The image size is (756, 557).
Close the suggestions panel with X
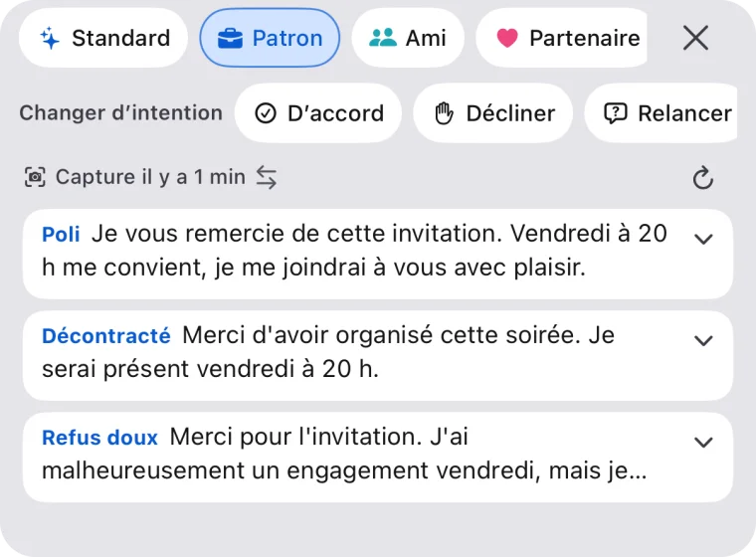coord(695,38)
